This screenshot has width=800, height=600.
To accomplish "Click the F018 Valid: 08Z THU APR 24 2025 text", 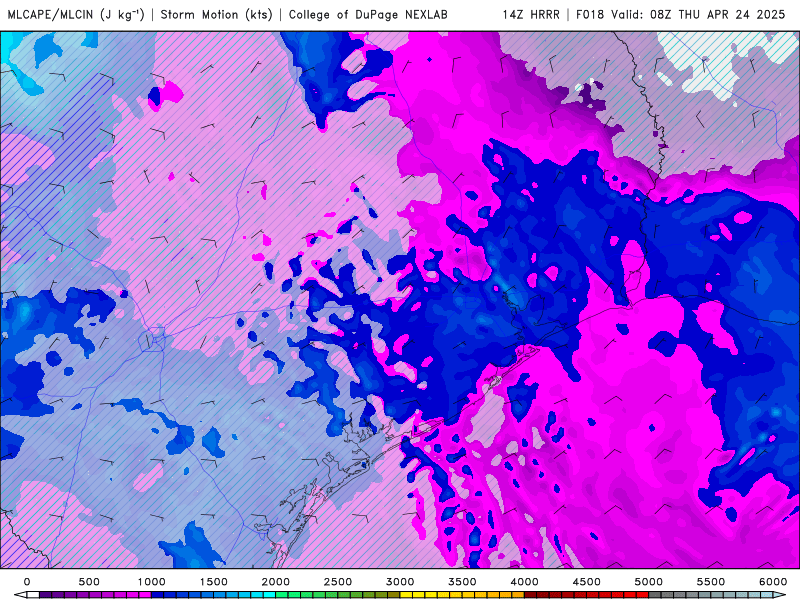I will coord(680,14).
